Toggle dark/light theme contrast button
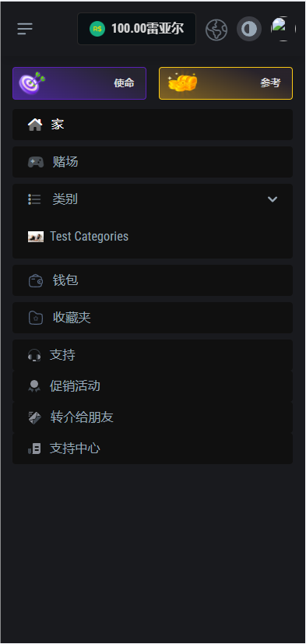 [x=249, y=29]
